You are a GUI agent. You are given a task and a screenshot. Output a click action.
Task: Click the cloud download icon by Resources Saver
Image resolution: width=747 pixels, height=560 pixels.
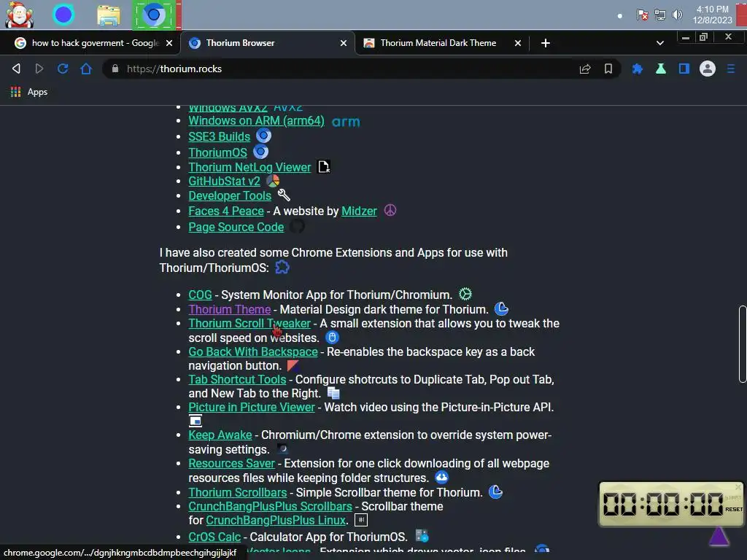pos(441,477)
